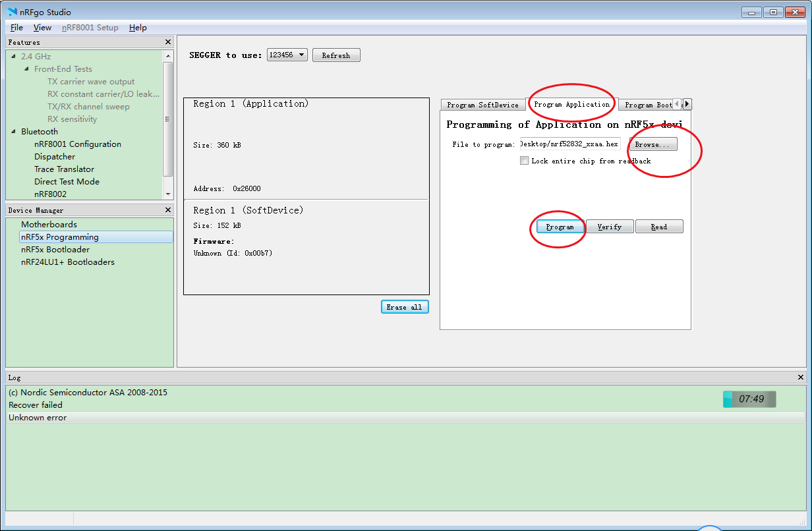
Task: Select RX constant carrier/LO leak item
Action: [103, 94]
